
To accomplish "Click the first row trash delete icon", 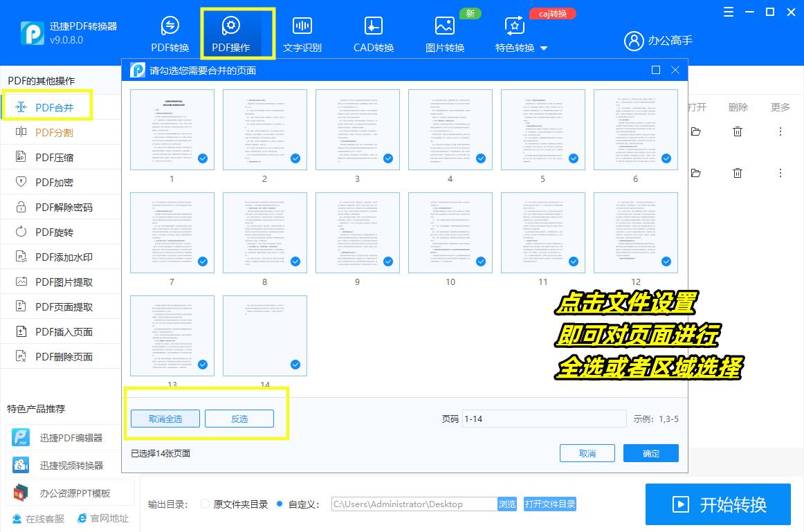I will tap(738, 131).
